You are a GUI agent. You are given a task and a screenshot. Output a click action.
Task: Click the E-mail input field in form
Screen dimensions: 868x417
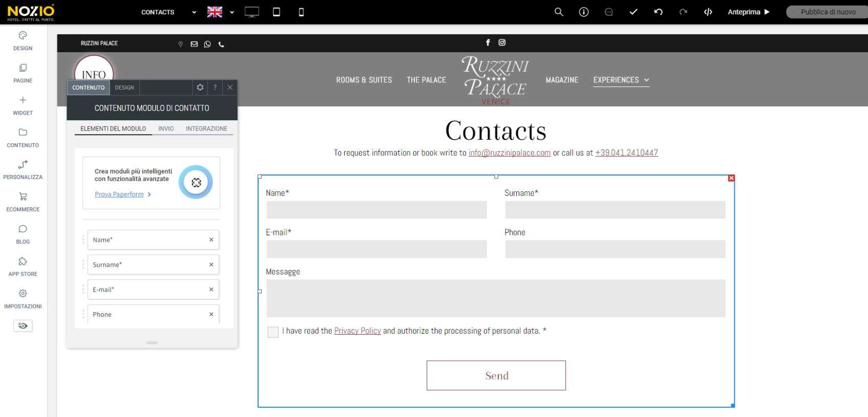click(376, 249)
